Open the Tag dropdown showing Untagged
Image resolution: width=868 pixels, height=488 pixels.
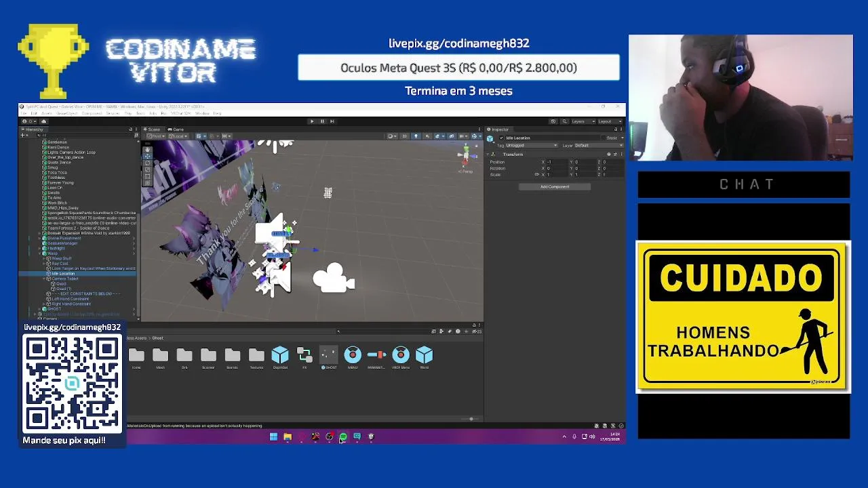[532, 145]
